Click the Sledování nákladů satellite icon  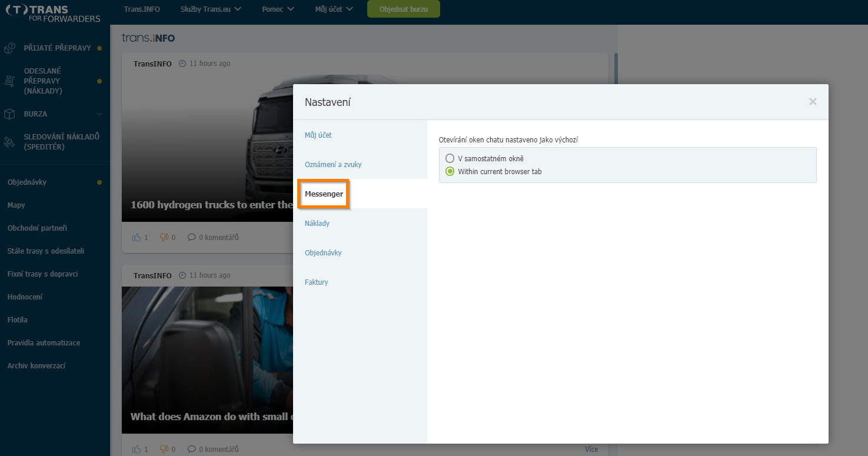[9, 142]
